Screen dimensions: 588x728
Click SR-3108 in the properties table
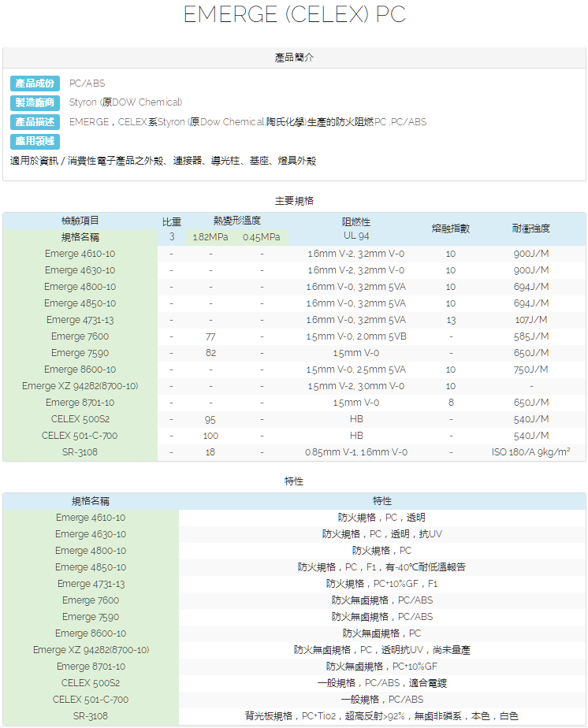pos(91,716)
